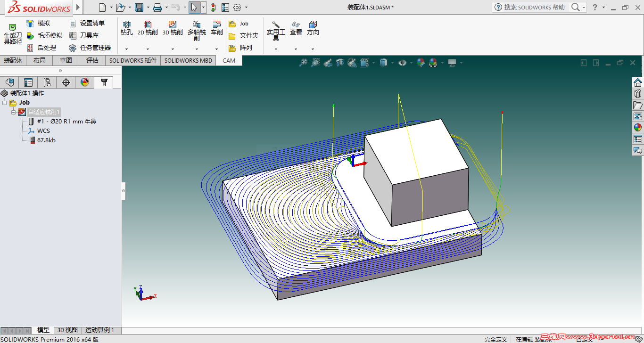Collapse the Job tree node
644x343 pixels.
point(5,103)
